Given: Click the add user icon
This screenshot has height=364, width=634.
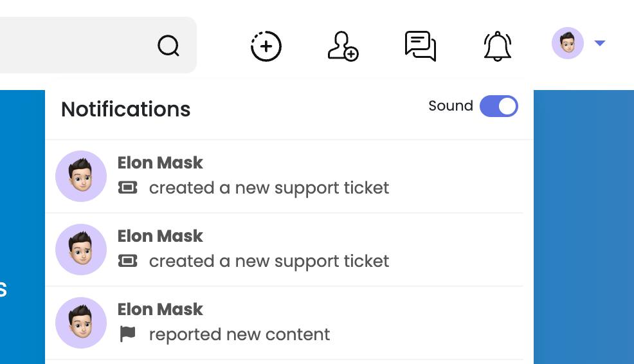Looking at the screenshot, I should pyautogui.click(x=343, y=46).
